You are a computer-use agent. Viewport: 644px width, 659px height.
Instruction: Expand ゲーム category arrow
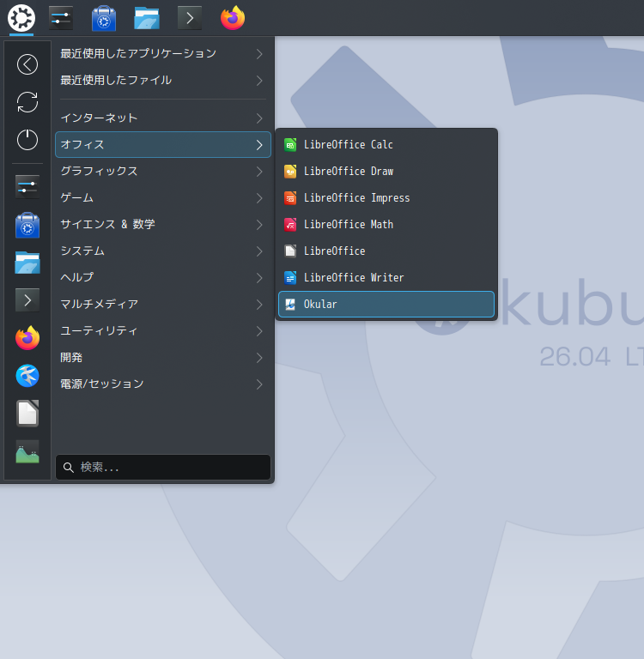(x=259, y=198)
